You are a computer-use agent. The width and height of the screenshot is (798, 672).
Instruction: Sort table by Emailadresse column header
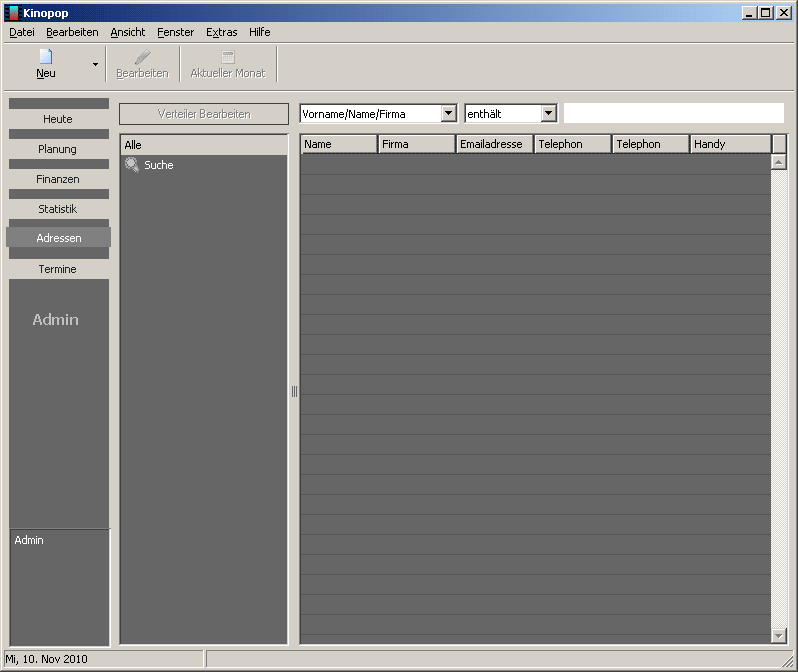tap(494, 144)
